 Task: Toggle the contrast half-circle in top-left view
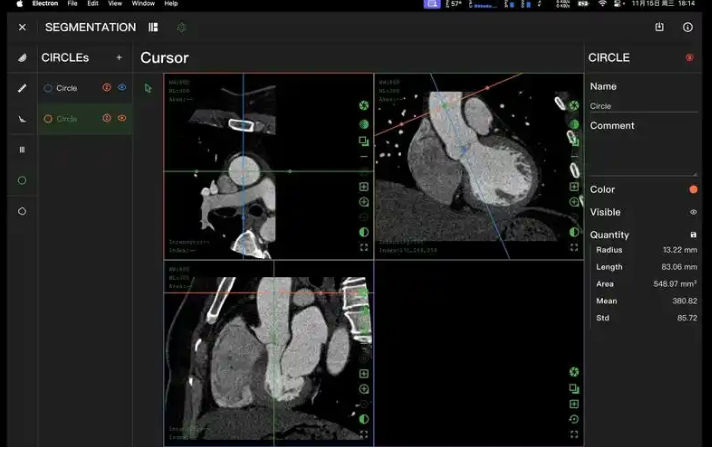pos(364,232)
